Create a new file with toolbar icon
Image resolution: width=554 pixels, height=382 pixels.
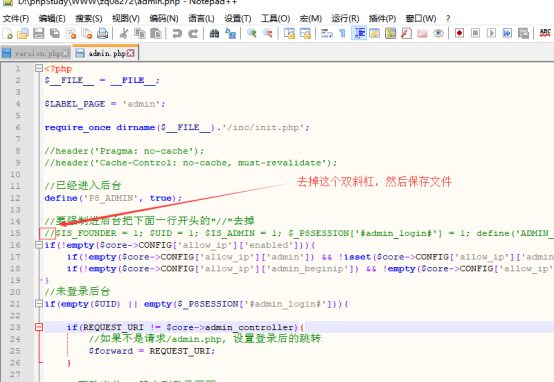[7, 34]
